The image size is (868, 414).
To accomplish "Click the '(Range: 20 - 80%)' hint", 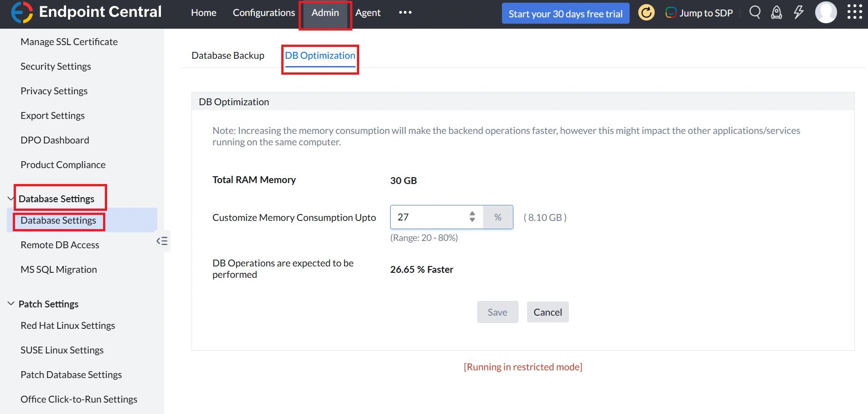I will point(424,238).
